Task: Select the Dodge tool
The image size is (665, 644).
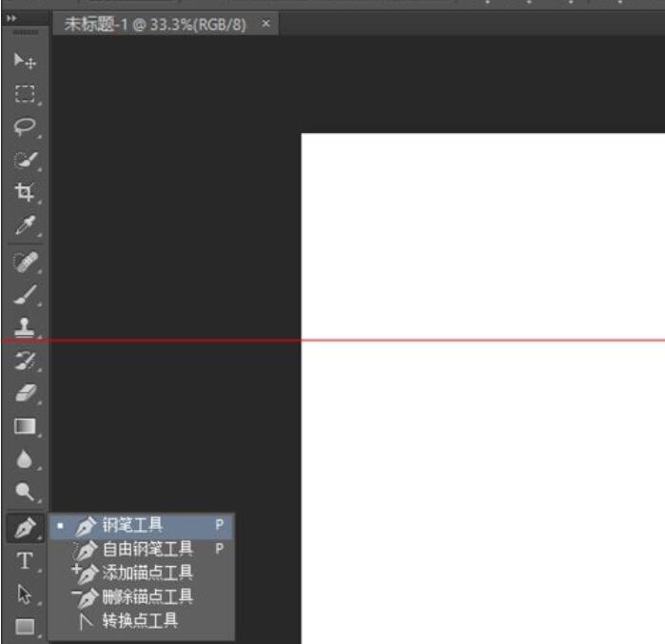Action: (x=25, y=492)
